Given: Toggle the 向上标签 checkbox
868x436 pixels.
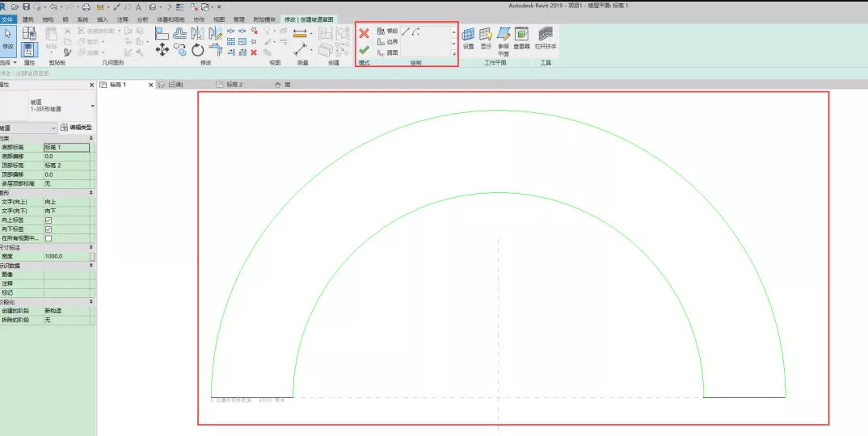Looking at the screenshot, I should tap(48, 220).
